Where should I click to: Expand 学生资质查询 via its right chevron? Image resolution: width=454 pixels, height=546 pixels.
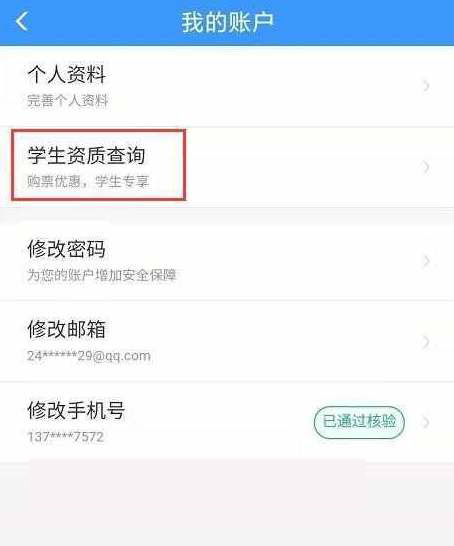[426, 167]
